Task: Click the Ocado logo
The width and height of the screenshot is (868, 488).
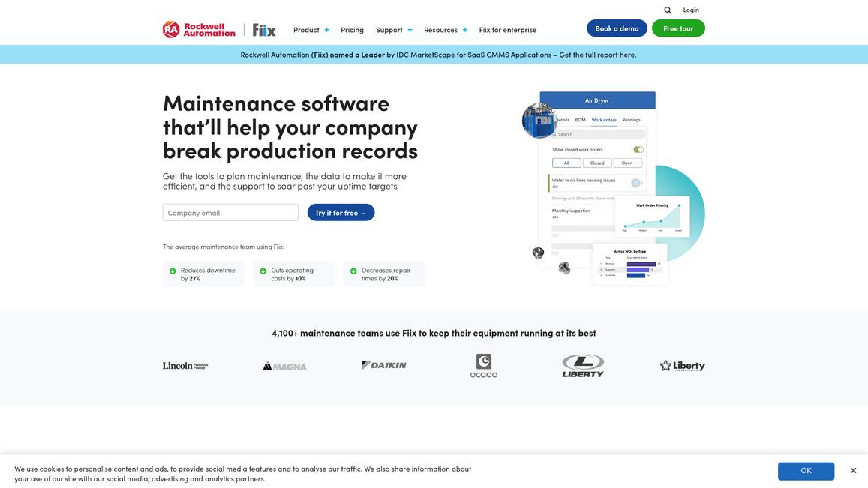Action: [x=483, y=366]
